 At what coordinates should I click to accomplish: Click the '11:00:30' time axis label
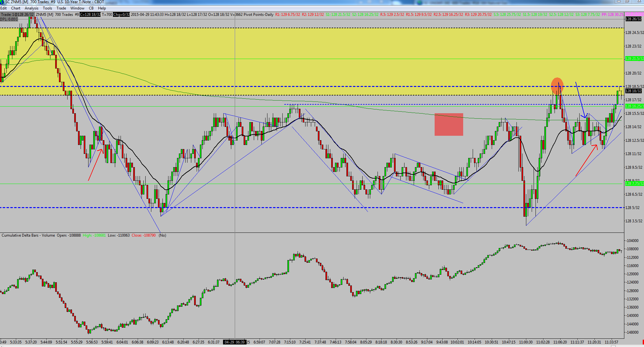pos(526,342)
